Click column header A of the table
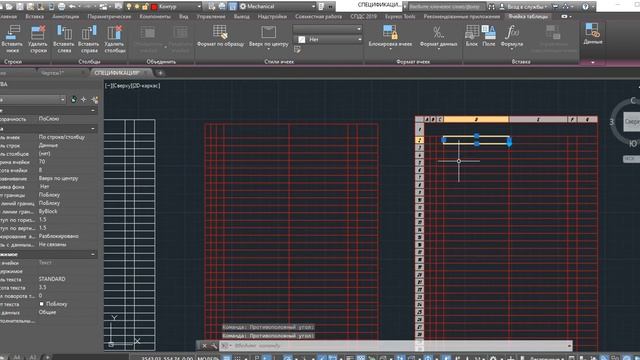Image resolution: width=640 pixels, height=360 pixels. point(427,119)
